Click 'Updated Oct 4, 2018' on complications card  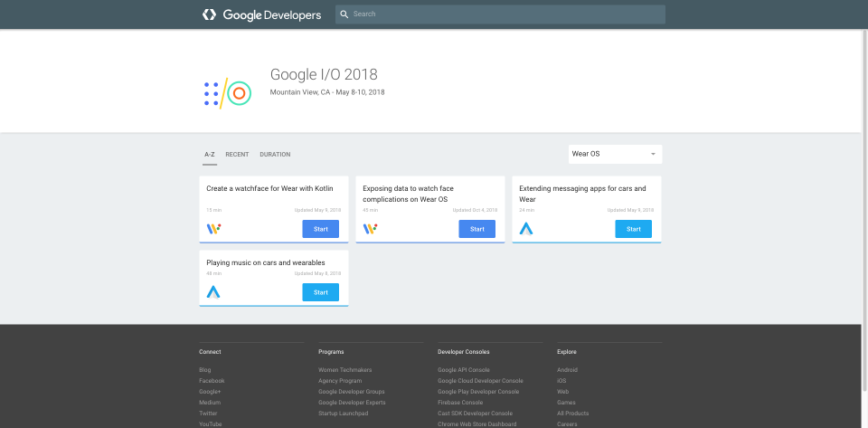[x=475, y=211]
